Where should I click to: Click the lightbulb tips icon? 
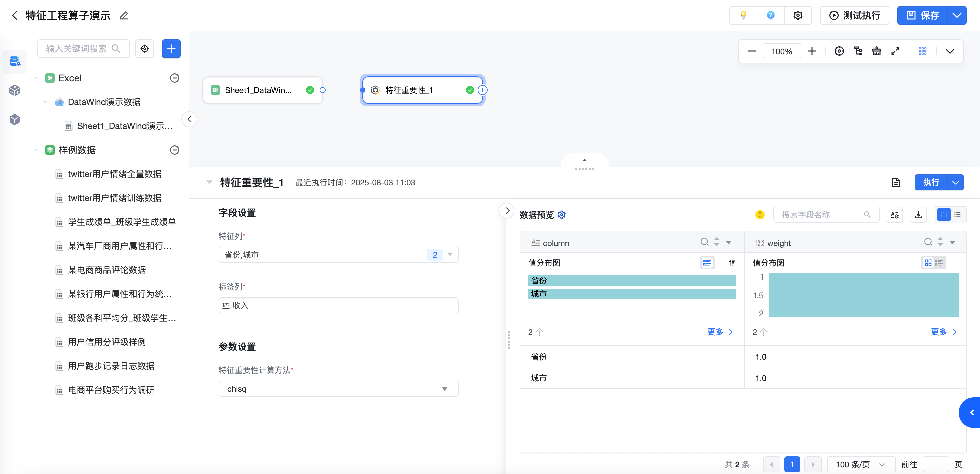tap(743, 15)
